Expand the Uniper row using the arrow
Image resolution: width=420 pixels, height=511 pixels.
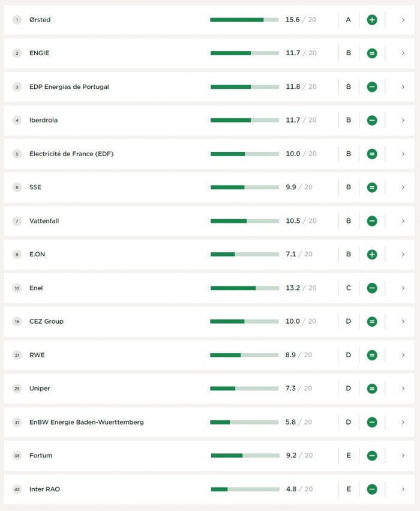tap(403, 389)
